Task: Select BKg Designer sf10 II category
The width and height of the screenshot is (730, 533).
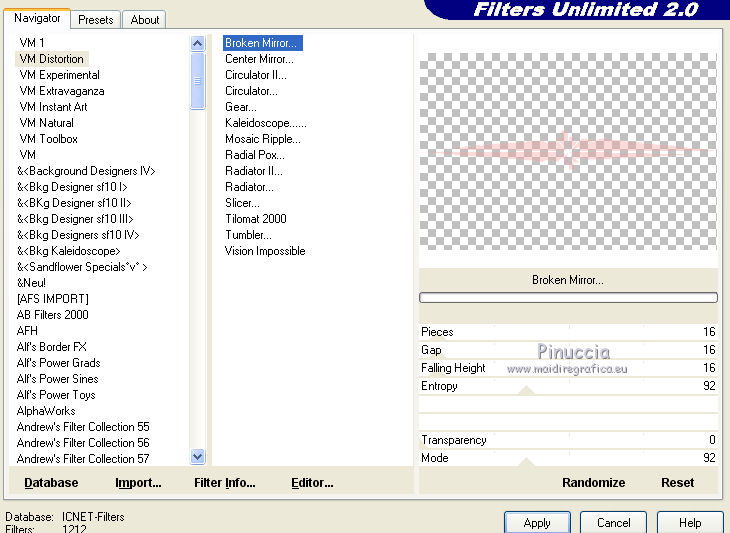Action: (x=74, y=203)
